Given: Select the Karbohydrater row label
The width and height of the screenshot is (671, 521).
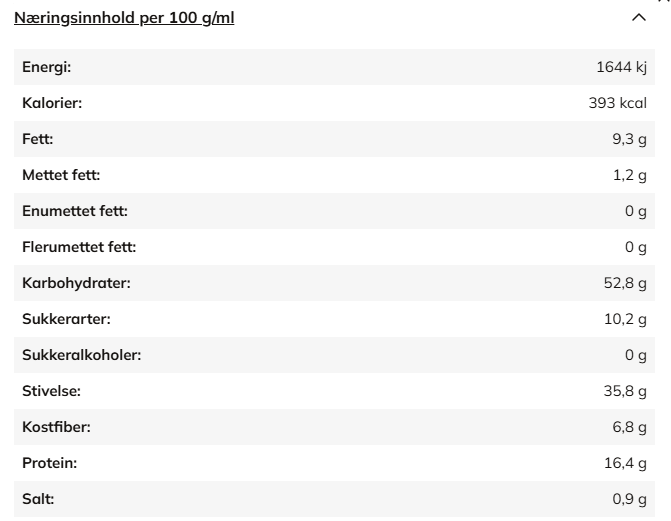Looking at the screenshot, I should click(x=76, y=283).
